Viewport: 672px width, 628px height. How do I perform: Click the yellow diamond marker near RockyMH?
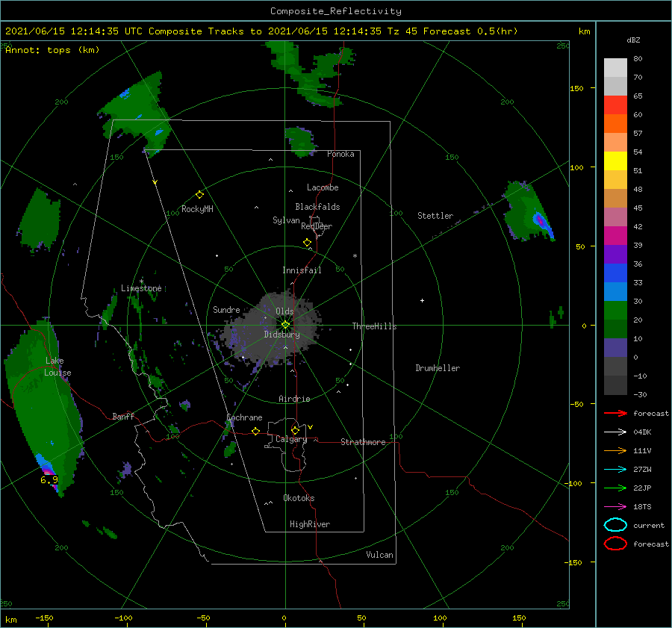click(x=199, y=195)
